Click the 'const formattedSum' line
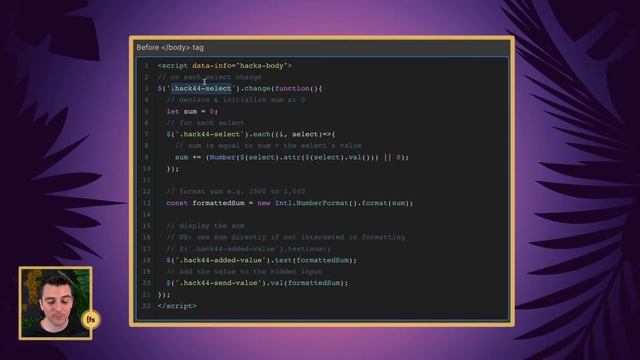The width and height of the screenshot is (640, 360). [x=289, y=203]
